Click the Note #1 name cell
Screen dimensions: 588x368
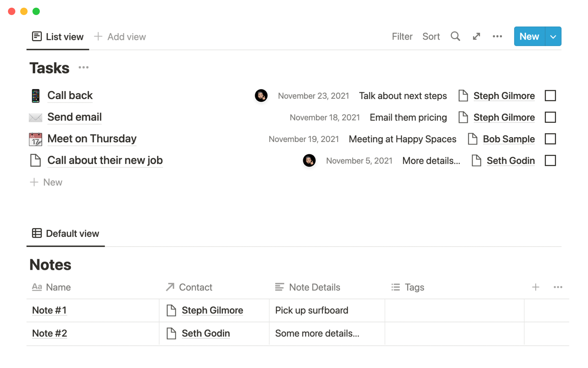tap(49, 310)
